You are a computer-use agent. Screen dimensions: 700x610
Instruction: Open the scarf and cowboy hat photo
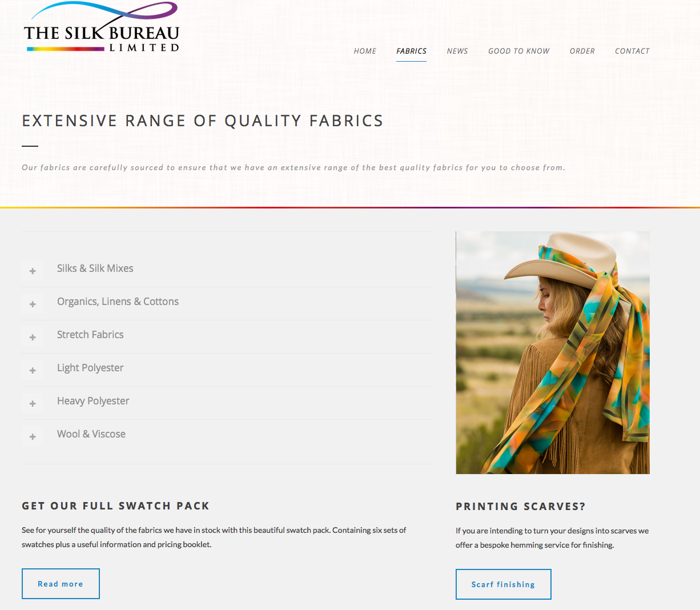tap(553, 352)
